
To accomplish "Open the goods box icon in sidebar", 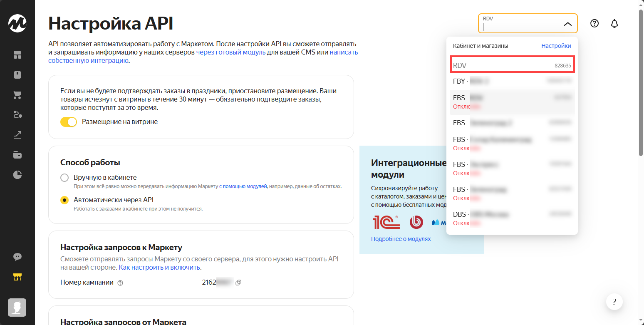I will (x=17, y=75).
